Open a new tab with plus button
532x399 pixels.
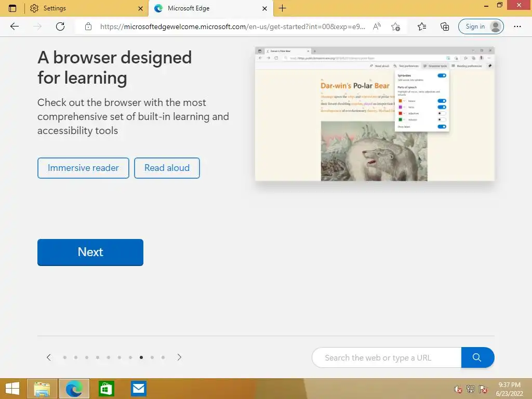[x=282, y=8]
